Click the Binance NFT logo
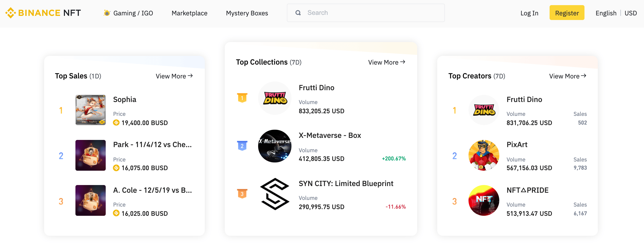Viewport: 644px width, 245px height. (43, 13)
